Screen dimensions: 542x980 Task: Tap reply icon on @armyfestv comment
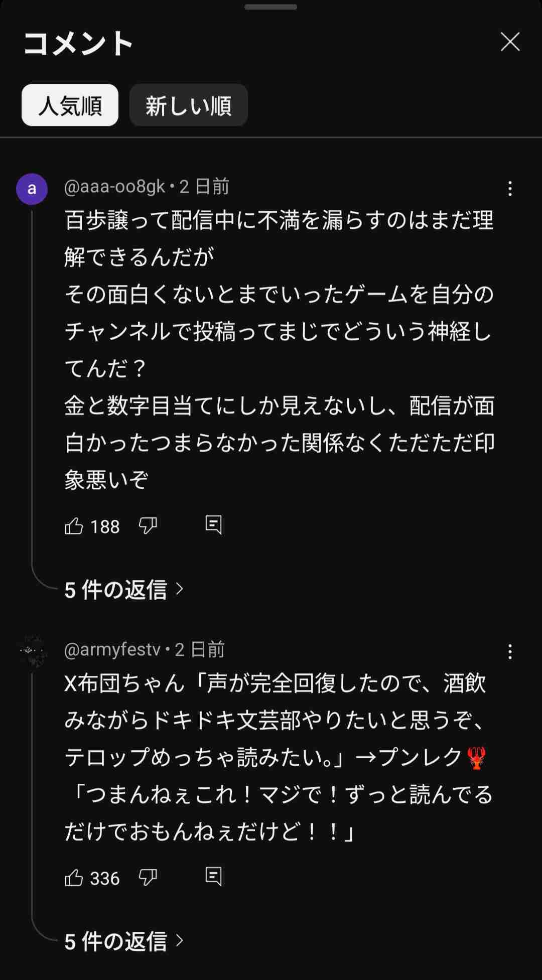coord(213,877)
